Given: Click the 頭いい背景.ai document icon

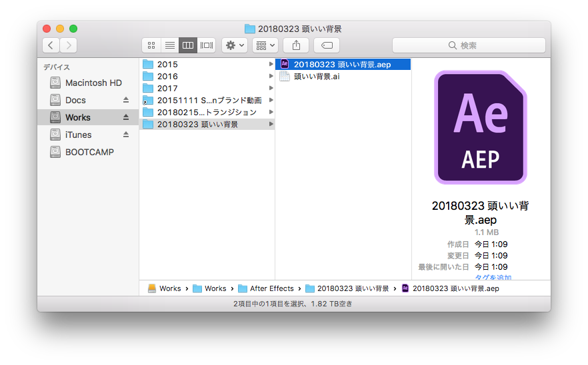Looking at the screenshot, I should tap(285, 77).
